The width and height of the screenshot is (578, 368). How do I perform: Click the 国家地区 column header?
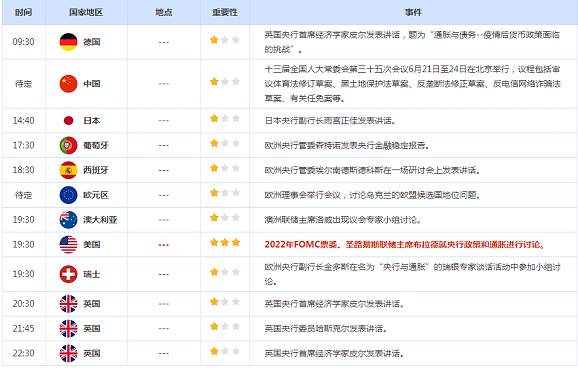[x=86, y=12]
